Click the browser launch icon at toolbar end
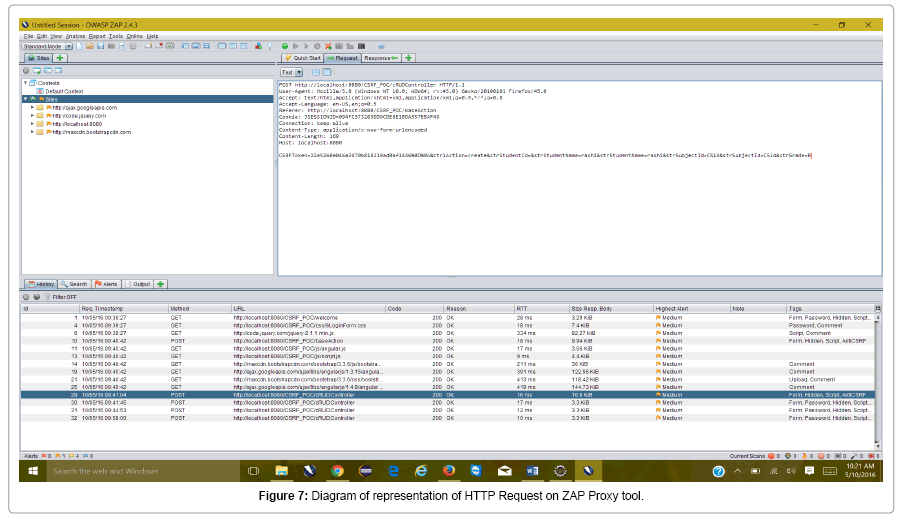This screenshot has height=521, width=906. (381, 46)
